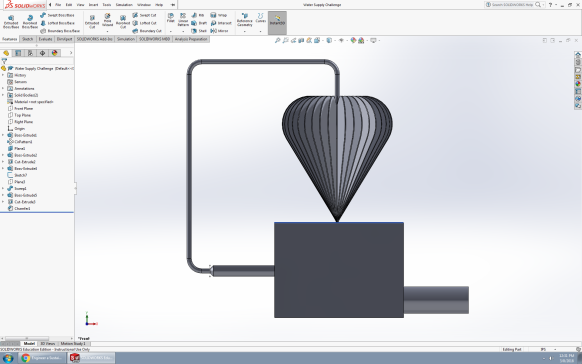
Task: Expand the History folder in tree
Action: (x=3, y=75)
